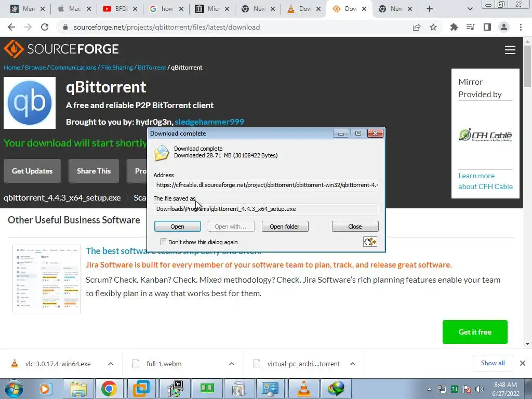Open a new browser tab
Screen dimensions: 532x399
[430, 9]
